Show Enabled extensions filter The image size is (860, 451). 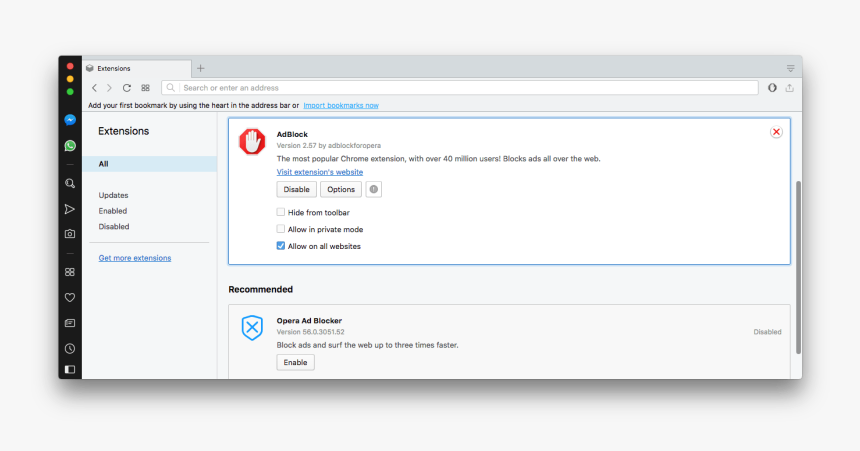113,211
